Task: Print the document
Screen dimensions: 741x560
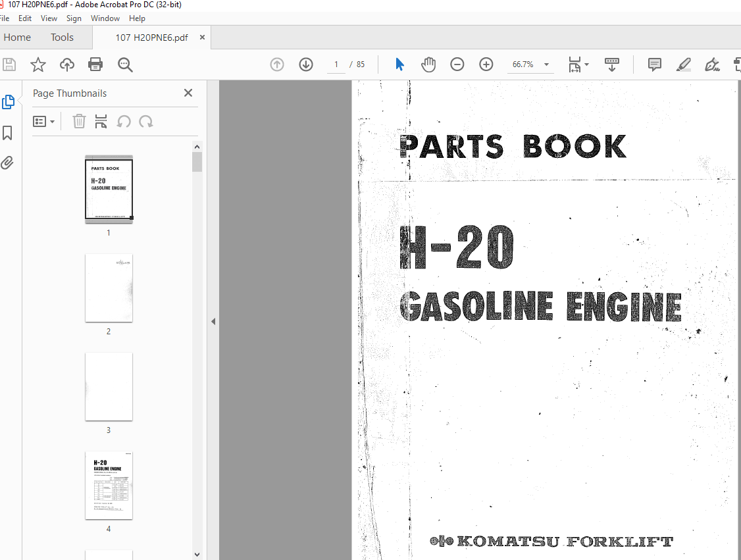Action: pos(95,64)
